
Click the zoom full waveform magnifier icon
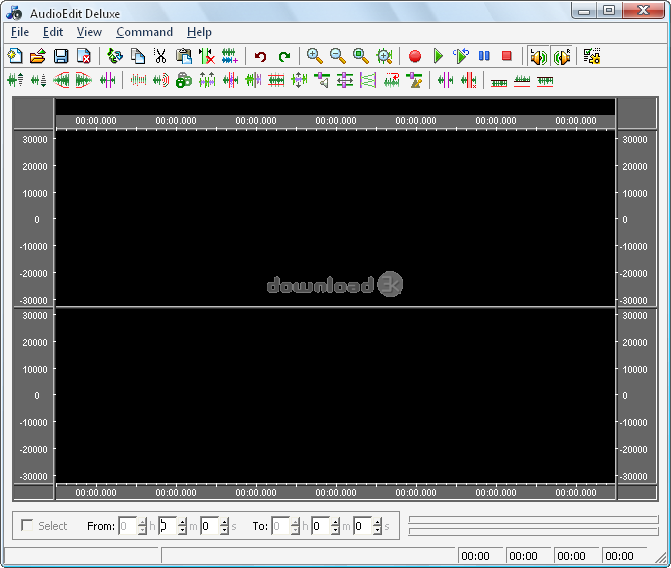click(x=384, y=56)
